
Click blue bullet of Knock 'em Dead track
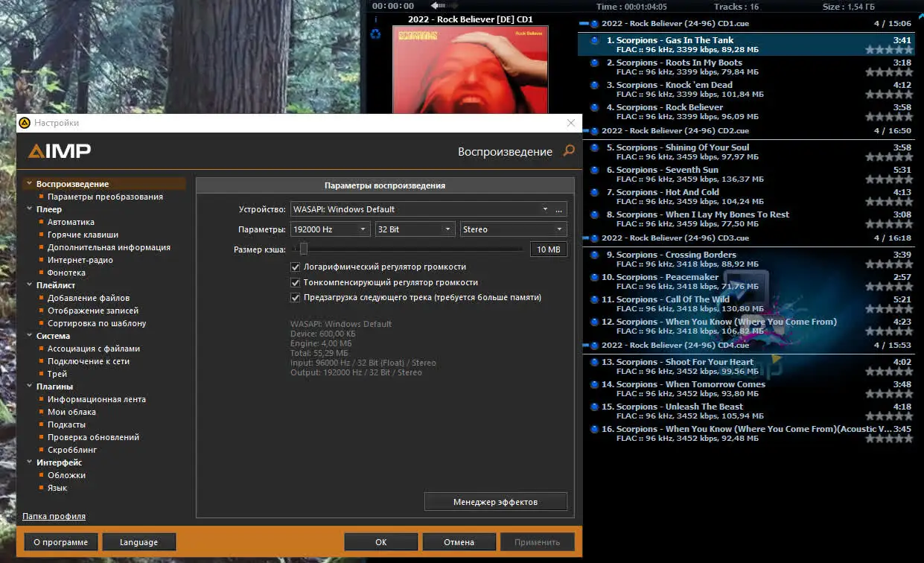(x=594, y=86)
